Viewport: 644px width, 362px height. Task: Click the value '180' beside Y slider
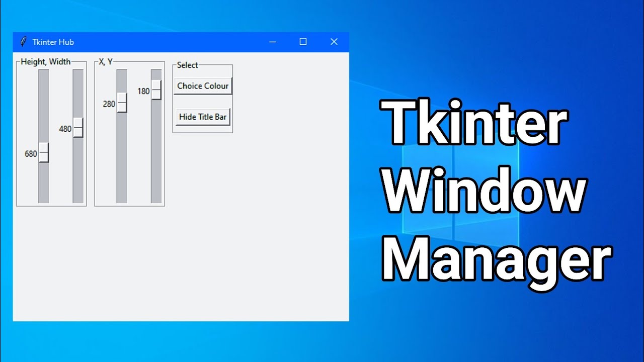[x=144, y=92]
